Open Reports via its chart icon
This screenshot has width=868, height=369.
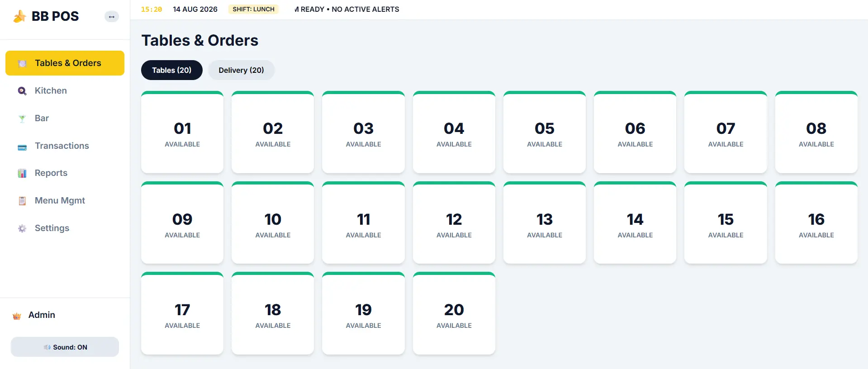tap(22, 173)
